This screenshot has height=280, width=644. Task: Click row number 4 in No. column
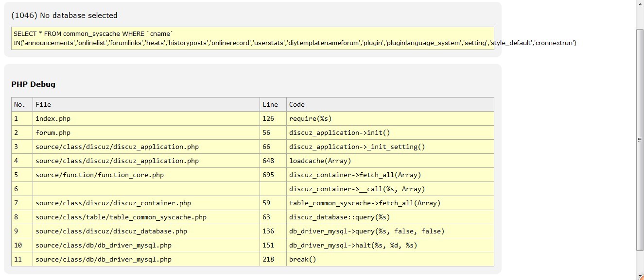coord(22,161)
